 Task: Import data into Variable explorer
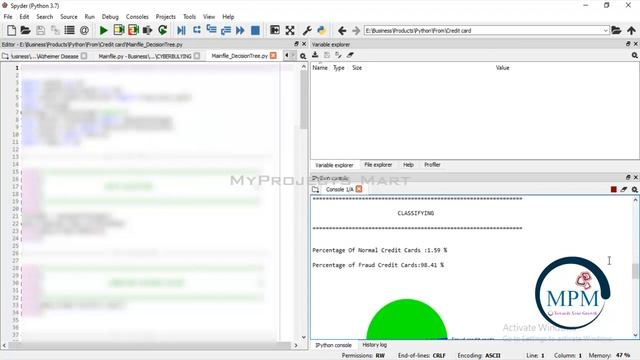pyautogui.click(x=315, y=55)
